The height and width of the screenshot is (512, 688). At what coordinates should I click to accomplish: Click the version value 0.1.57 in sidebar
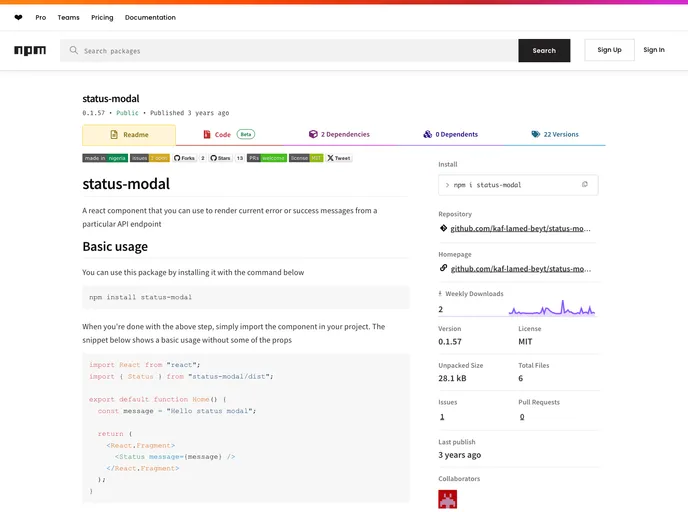(450, 341)
